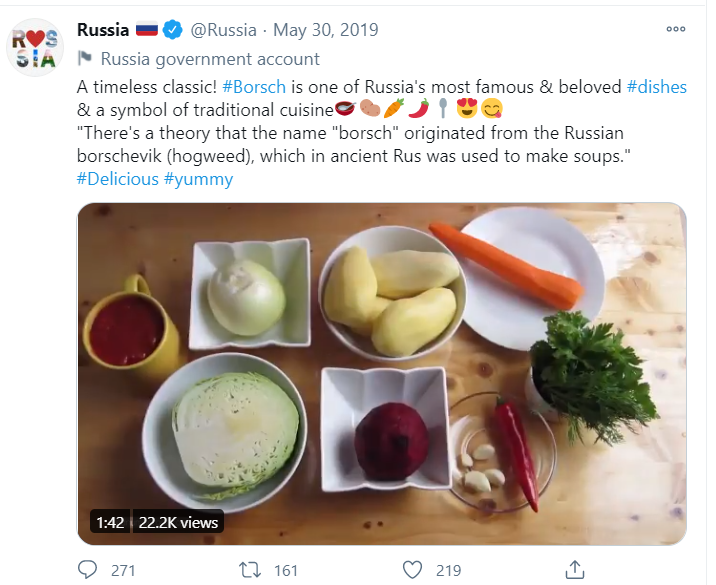Viewport: 716px width, 585px height.
Task: Click the reply speech bubble icon
Action: (89, 570)
